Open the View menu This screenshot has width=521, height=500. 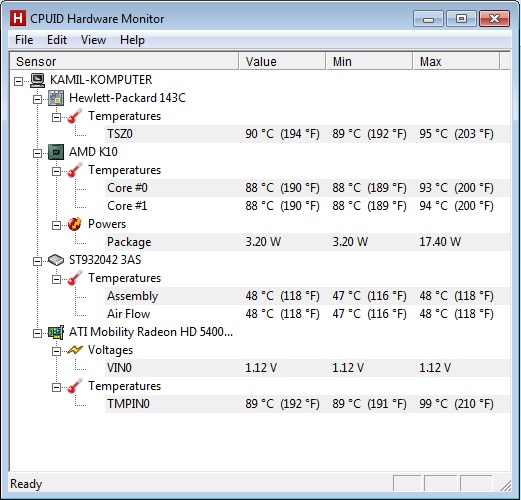coord(93,40)
